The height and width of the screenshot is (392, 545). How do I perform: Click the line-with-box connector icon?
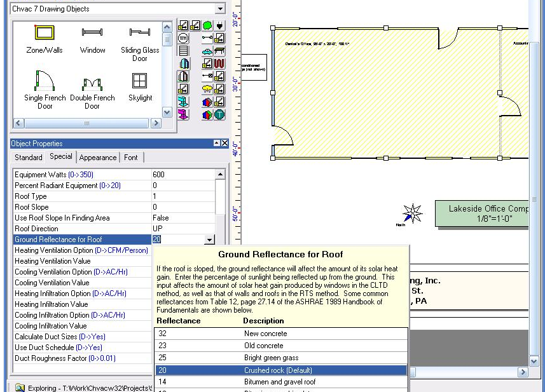click(207, 76)
